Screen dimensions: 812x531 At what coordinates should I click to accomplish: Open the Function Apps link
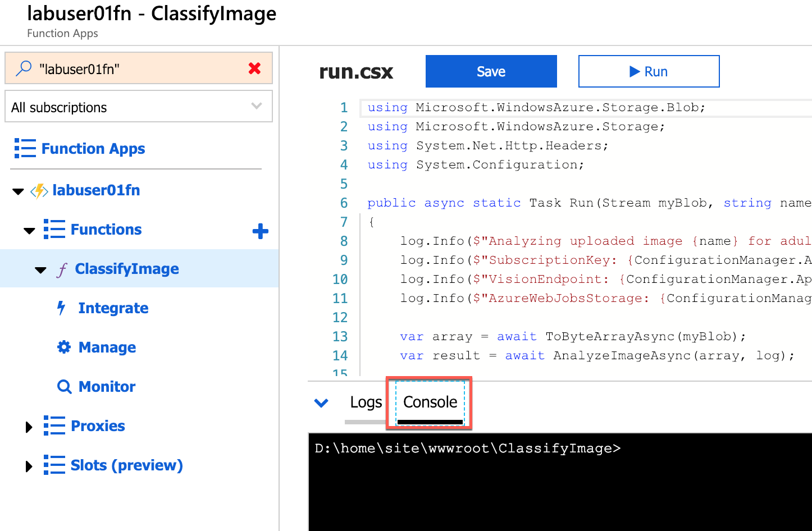pyautogui.click(x=93, y=148)
